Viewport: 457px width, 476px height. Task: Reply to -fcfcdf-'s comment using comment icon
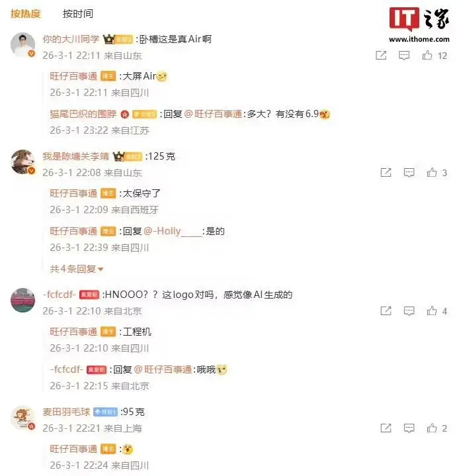[x=409, y=311]
